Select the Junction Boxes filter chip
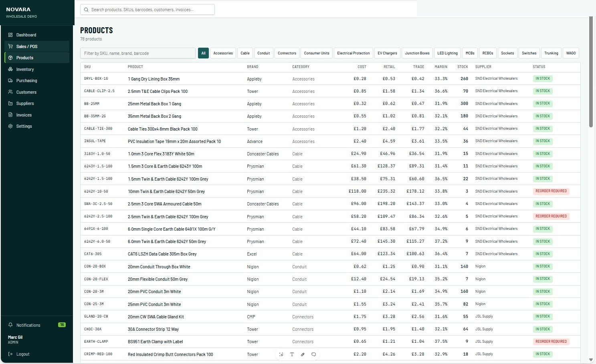Screen dimensions: 596x364 point(417,53)
